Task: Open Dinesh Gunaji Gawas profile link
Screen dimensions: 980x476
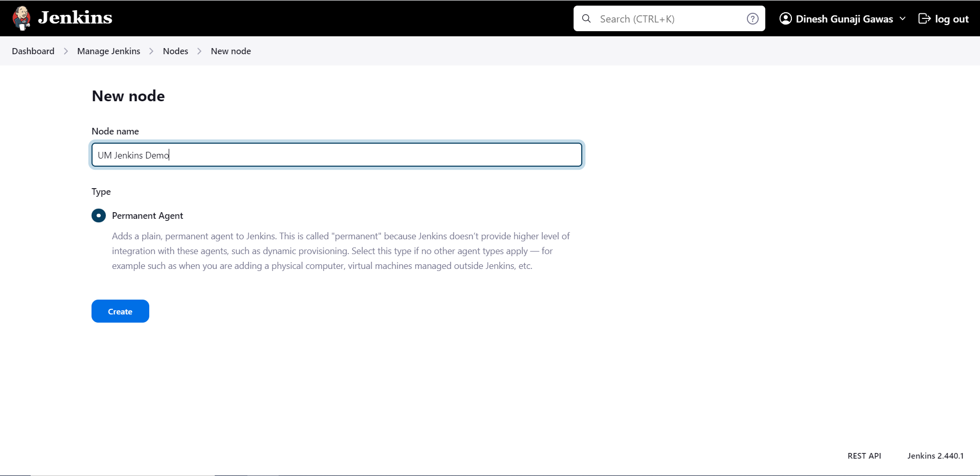Action: point(844,19)
